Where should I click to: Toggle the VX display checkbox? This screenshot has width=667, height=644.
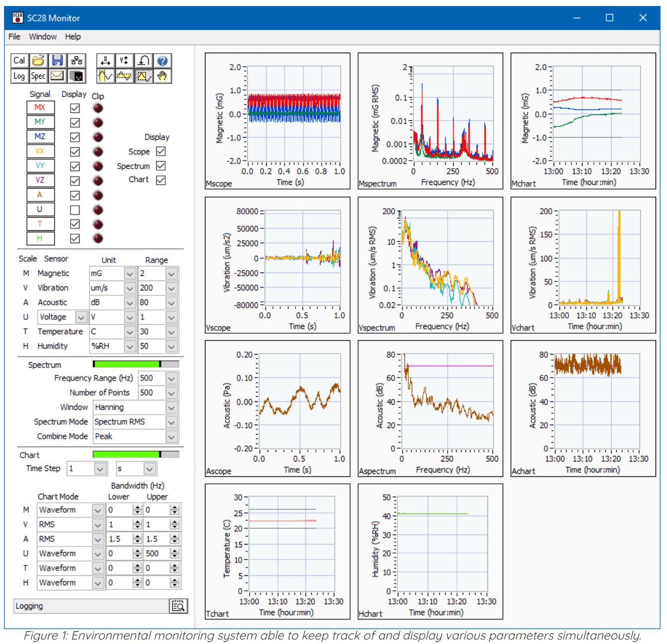point(75,152)
